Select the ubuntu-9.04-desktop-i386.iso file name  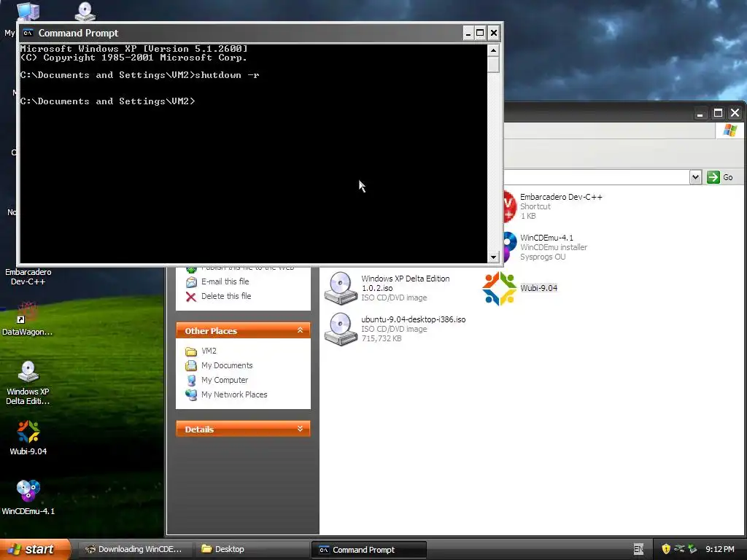[413, 319]
